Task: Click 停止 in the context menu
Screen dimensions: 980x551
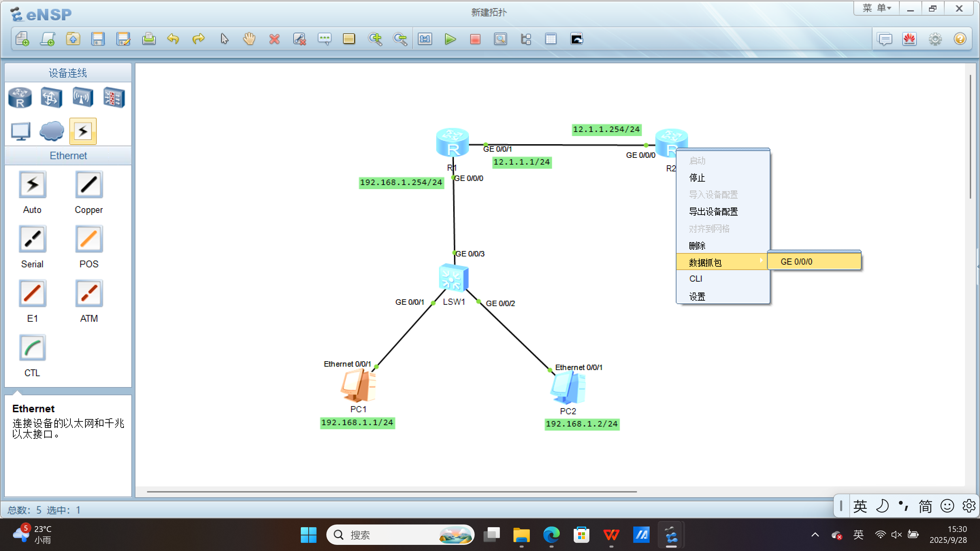Action: (697, 178)
